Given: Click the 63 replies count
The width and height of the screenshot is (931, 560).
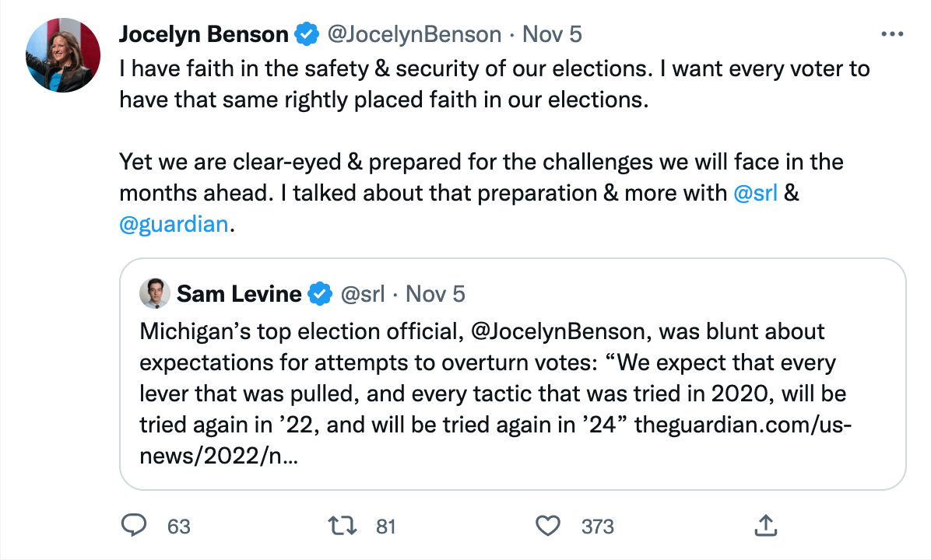Looking at the screenshot, I should (x=179, y=527).
